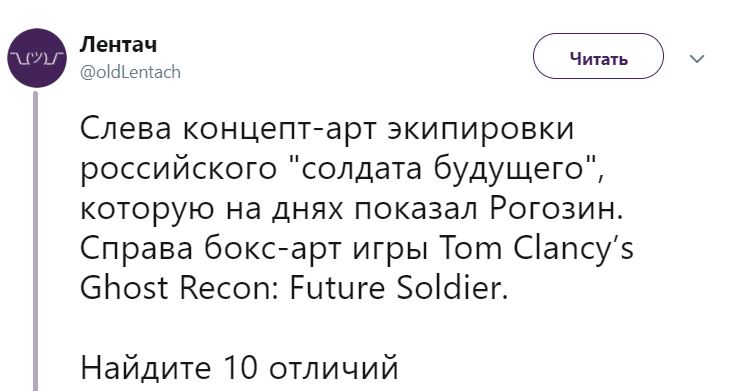The image size is (731, 391).
Task: Click the word "экипировки" in the tweet
Action: (x=482, y=131)
